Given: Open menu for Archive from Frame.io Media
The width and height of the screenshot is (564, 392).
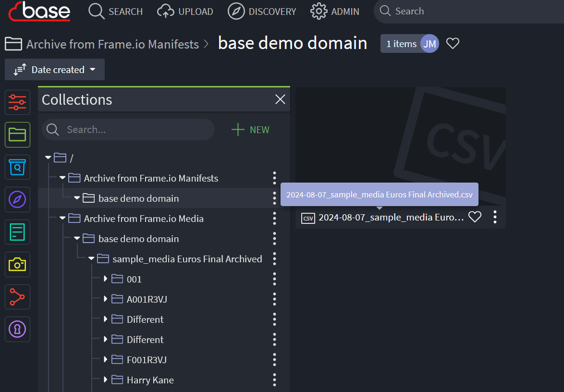Looking at the screenshot, I should tap(274, 218).
